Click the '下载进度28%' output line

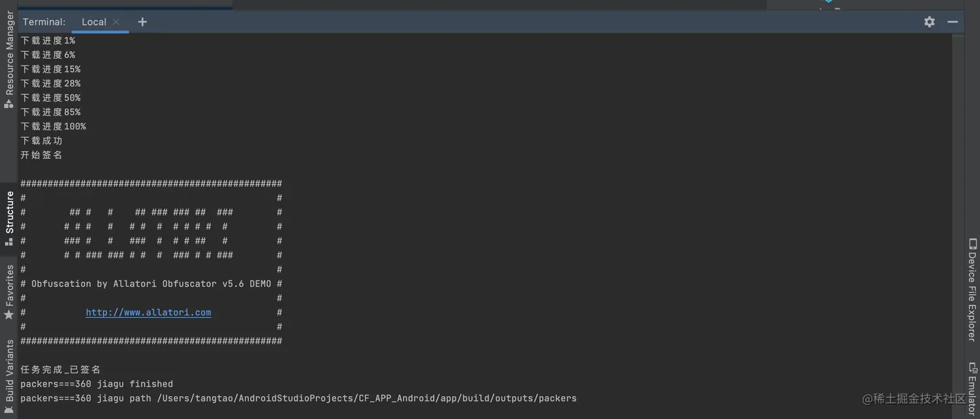point(51,84)
